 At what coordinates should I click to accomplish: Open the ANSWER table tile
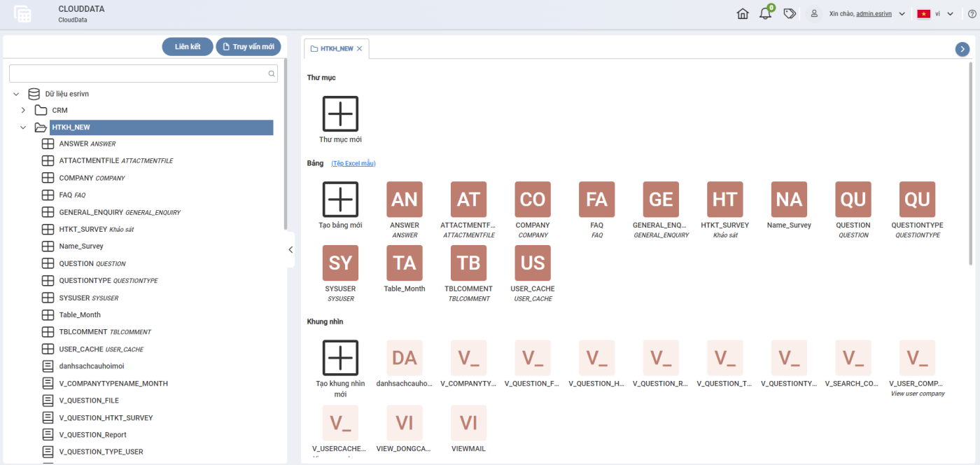[x=405, y=200]
